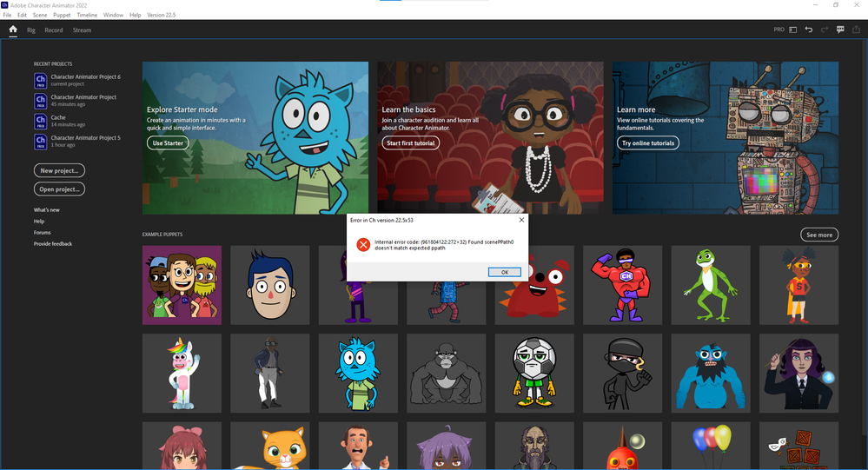Open the Forums link

click(42, 233)
